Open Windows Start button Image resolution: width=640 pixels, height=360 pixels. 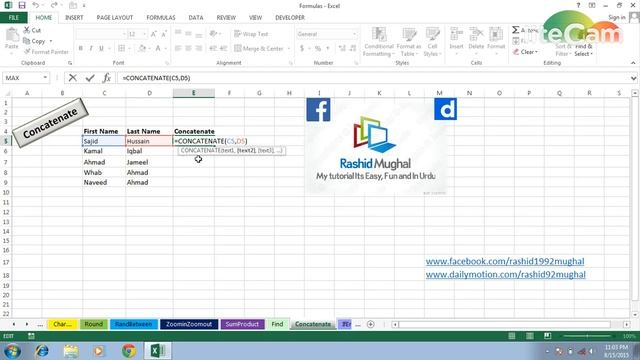13,351
